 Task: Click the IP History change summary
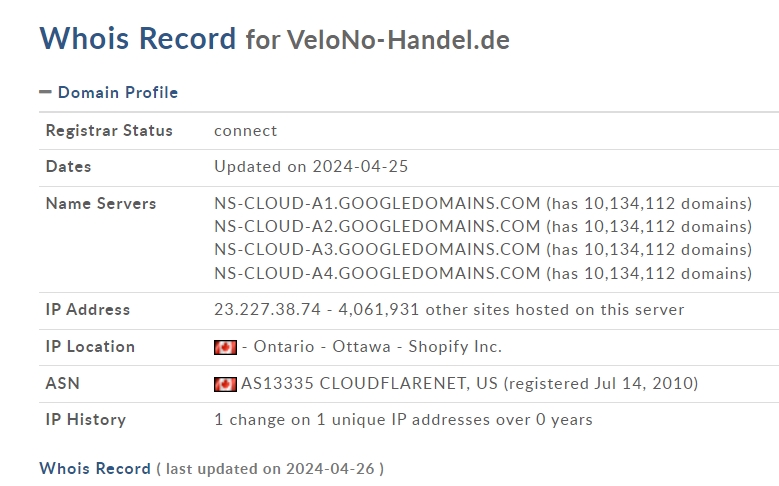pos(403,419)
